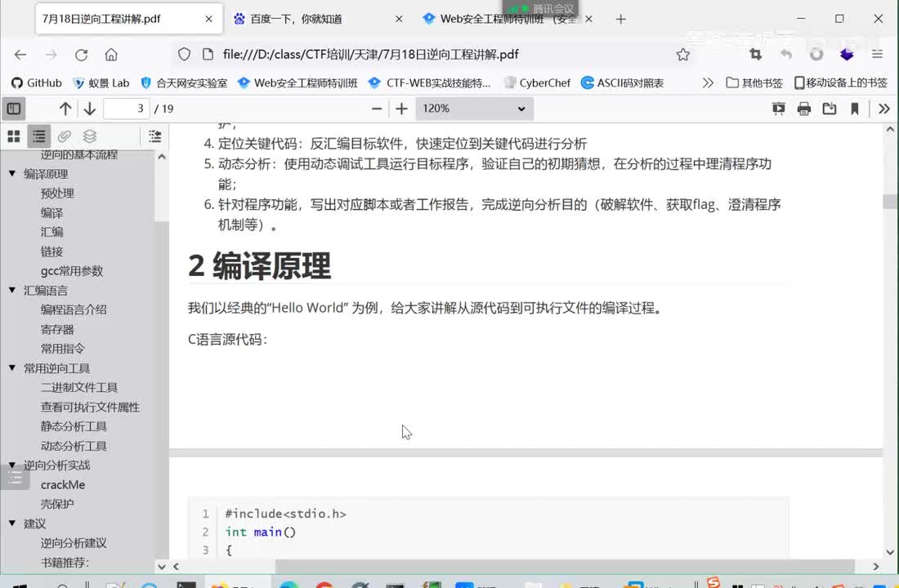Screen dimensions: 899x588
Task: Open the GitHub bookmark
Action: tap(37, 83)
